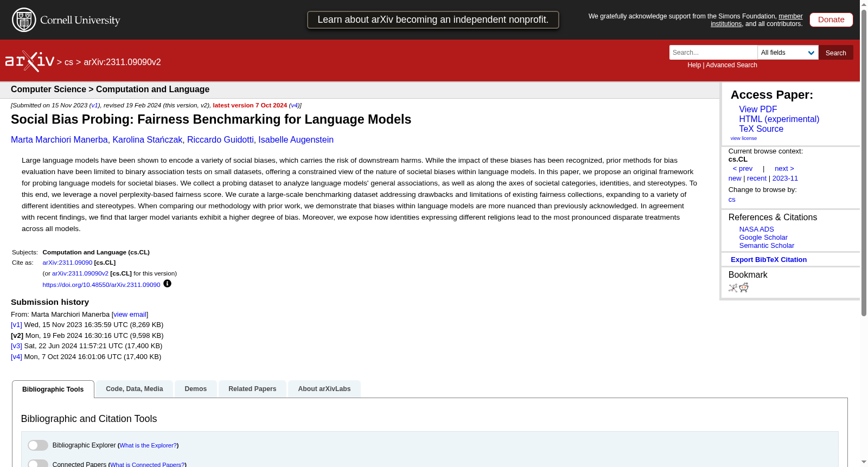Toggle the Connected Papers switch
The height and width of the screenshot is (467, 868).
(x=38, y=464)
